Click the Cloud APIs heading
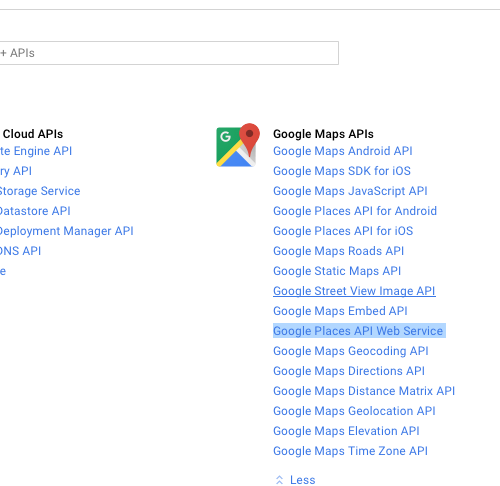Screen dimensions: 500x486 coord(32,134)
